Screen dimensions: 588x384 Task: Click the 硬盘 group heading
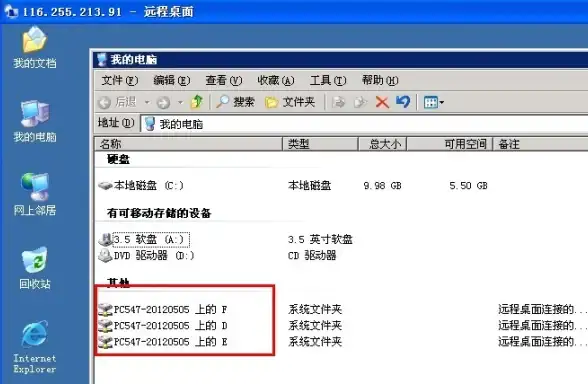118,159
